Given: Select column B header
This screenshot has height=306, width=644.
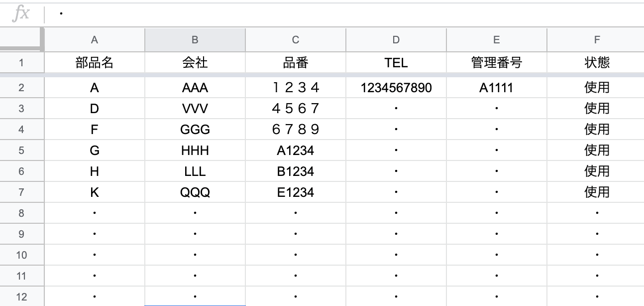Looking at the screenshot, I should click(195, 40).
